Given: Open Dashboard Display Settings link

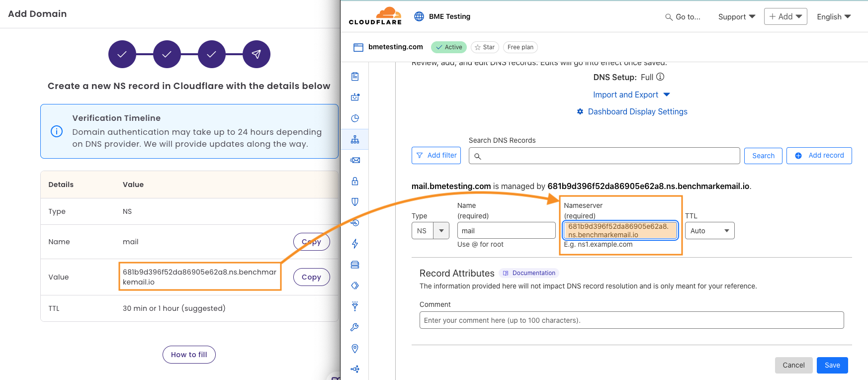Looking at the screenshot, I should (x=637, y=111).
